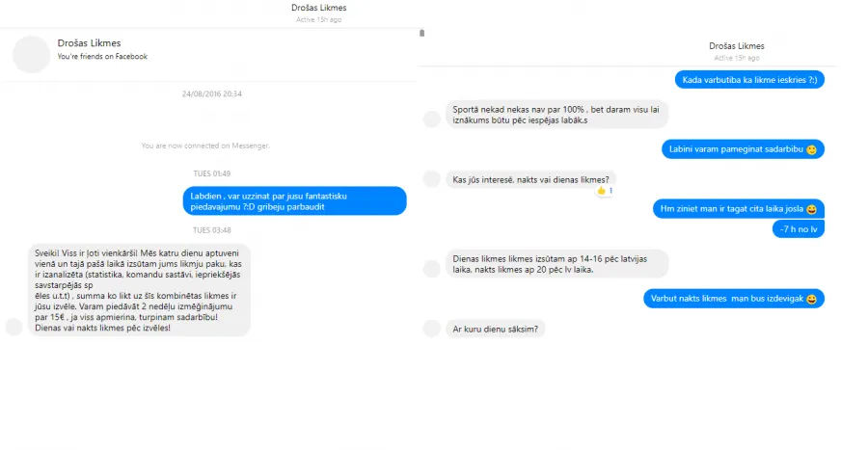
Task: Select the 'Ar kuru dienu sāksim?' message
Action: click(x=496, y=329)
